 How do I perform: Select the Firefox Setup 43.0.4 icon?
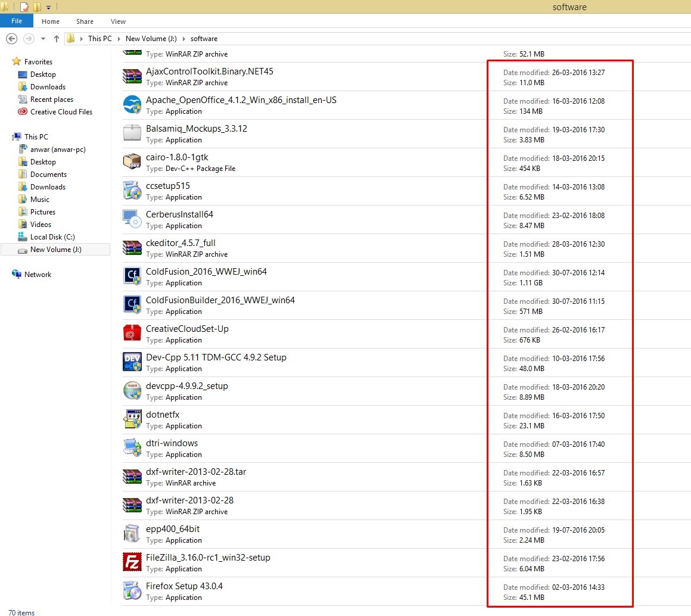coord(132,590)
